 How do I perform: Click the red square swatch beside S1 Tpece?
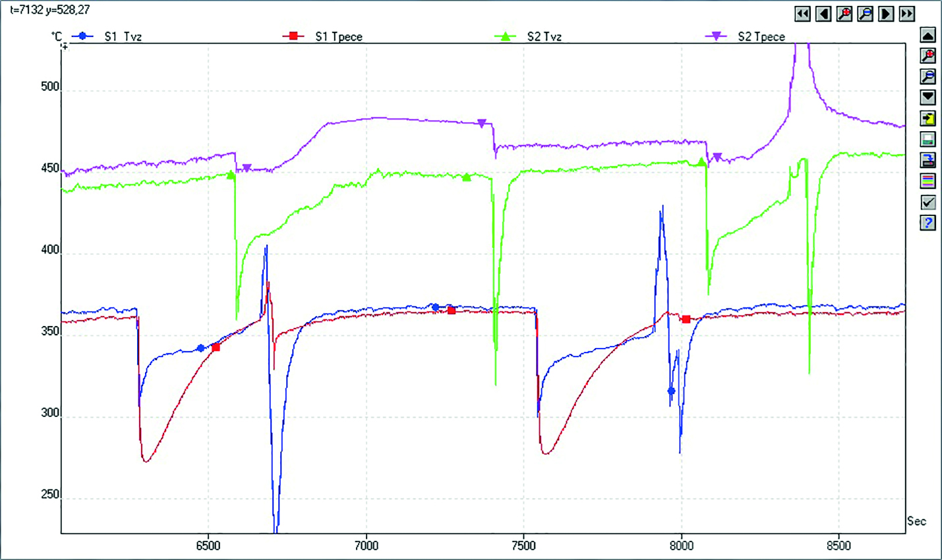293,36
